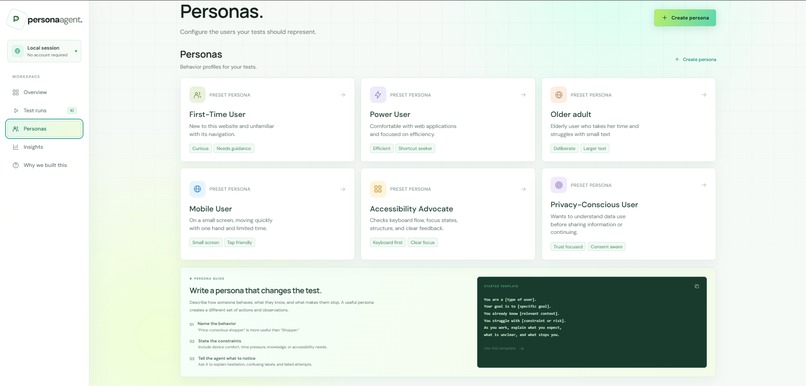The height and width of the screenshot is (386, 806).
Task: Click the small Create persona link
Action: pyautogui.click(x=695, y=60)
